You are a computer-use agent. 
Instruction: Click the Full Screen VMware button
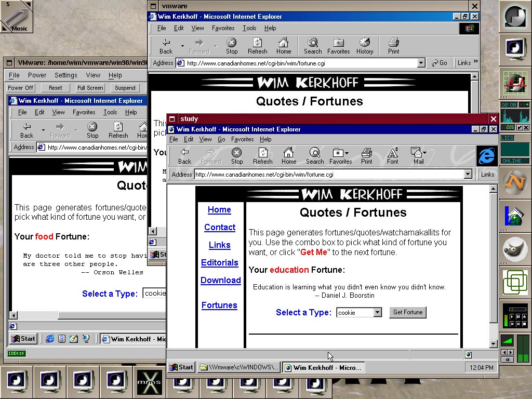90,88
